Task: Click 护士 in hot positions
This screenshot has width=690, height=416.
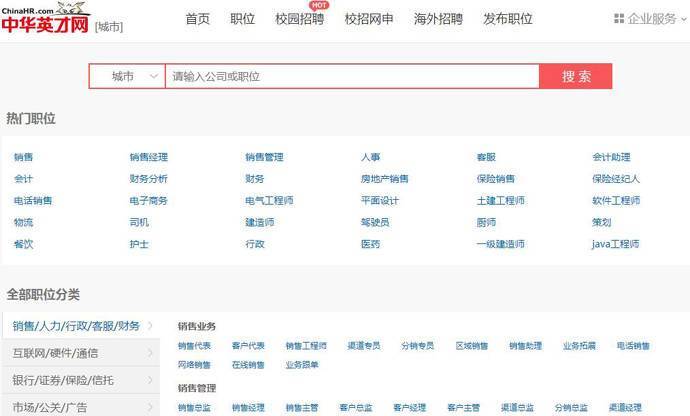Action: pyautogui.click(x=139, y=244)
